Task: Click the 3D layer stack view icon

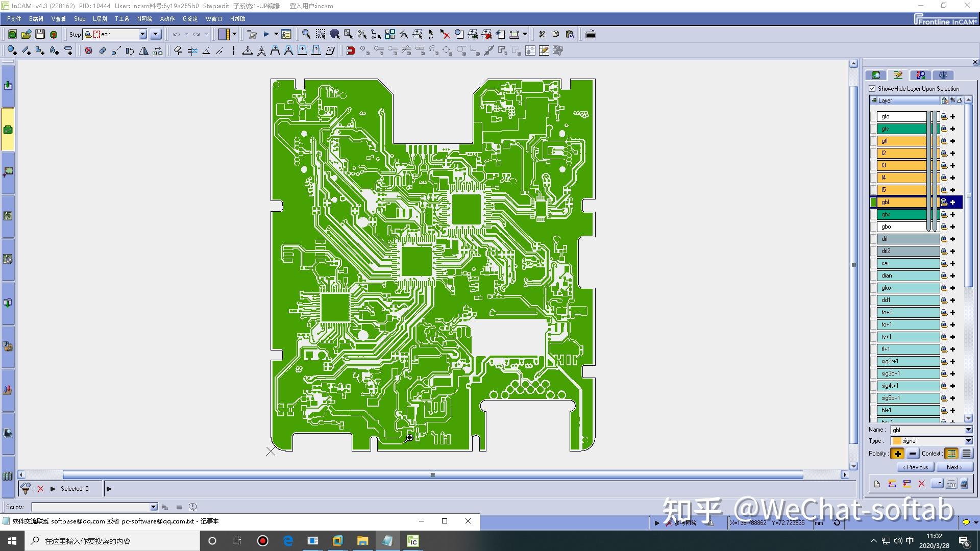Action: pos(964,484)
